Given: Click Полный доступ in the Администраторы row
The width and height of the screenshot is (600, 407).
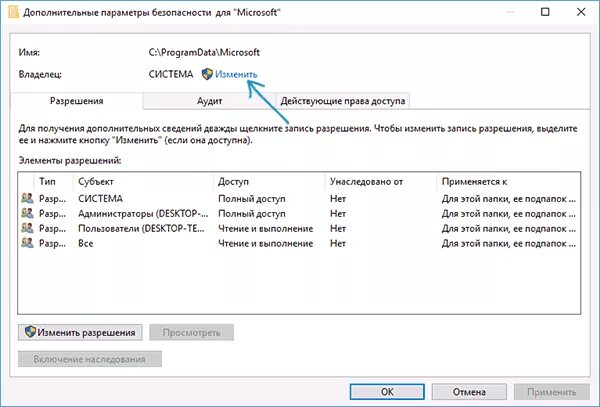Looking at the screenshot, I should coord(252,213).
